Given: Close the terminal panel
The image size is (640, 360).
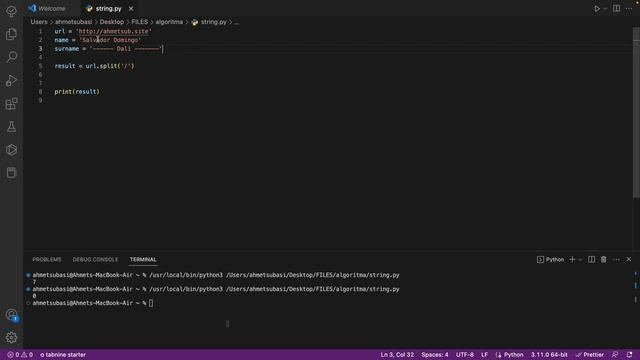Looking at the screenshot, I should tap(629, 260).
